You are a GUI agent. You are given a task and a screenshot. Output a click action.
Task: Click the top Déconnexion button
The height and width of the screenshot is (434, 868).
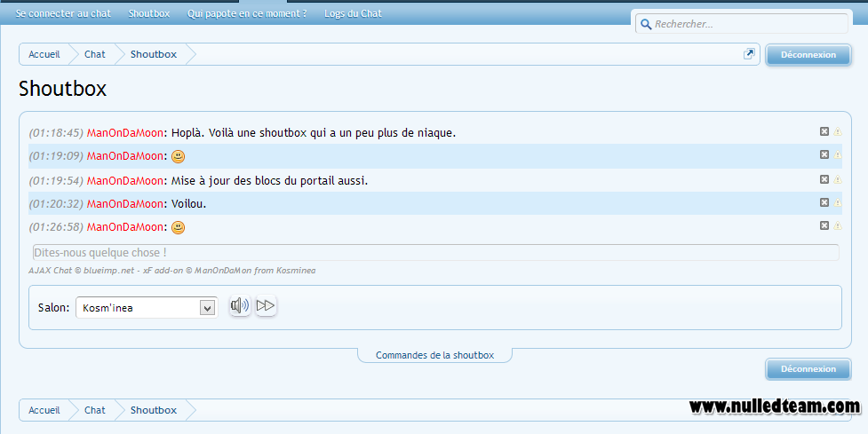(x=808, y=55)
